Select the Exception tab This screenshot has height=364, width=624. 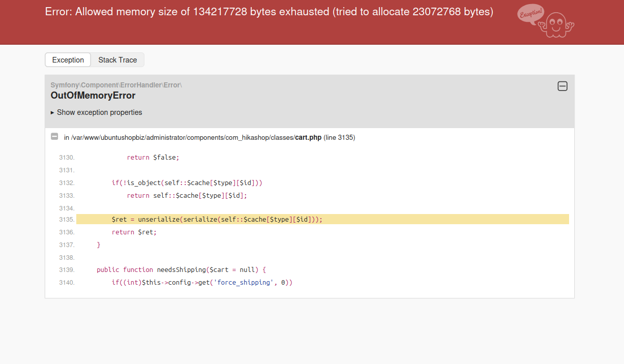click(68, 60)
